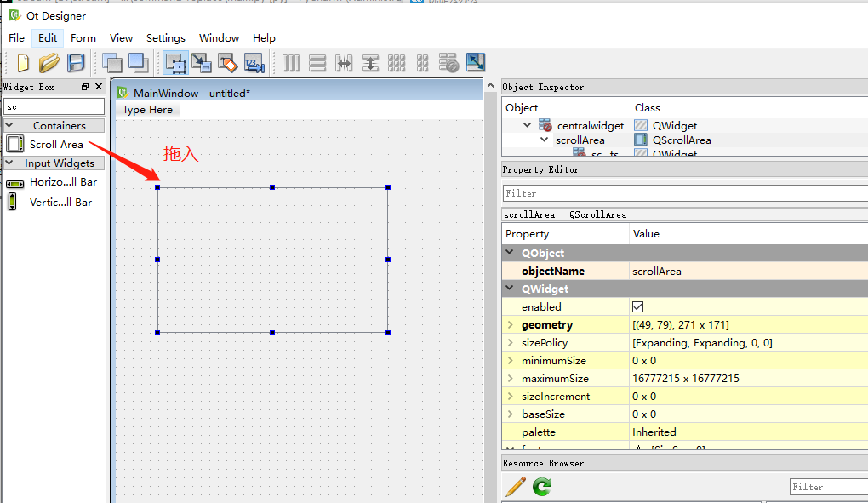This screenshot has height=503, width=868.
Task: Click the pencil Edit Resources icon
Action: 516,487
